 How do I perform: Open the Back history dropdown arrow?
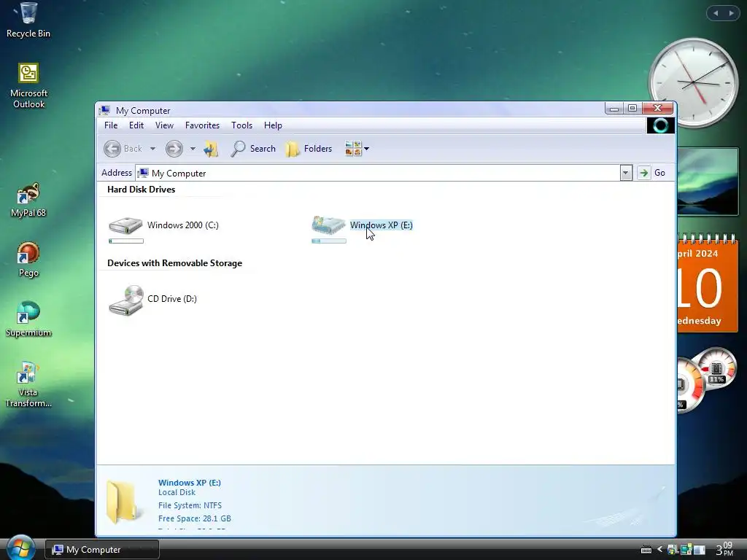click(152, 149)
